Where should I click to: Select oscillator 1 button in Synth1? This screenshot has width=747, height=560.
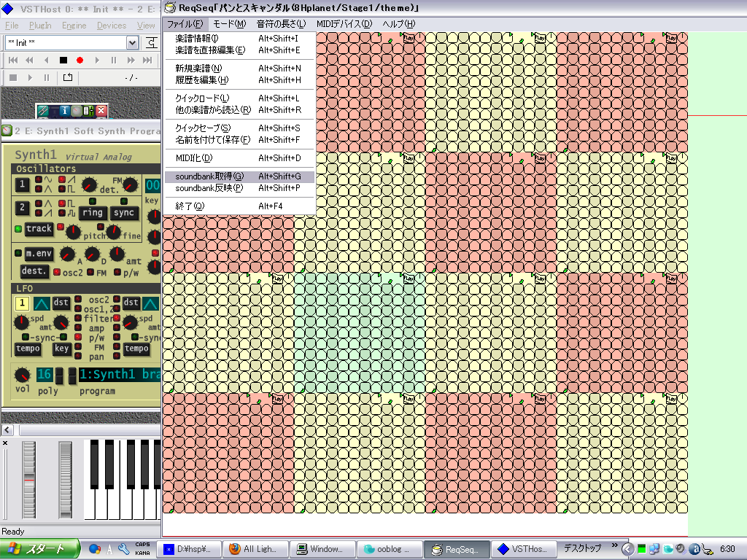(x=22, y=184)
